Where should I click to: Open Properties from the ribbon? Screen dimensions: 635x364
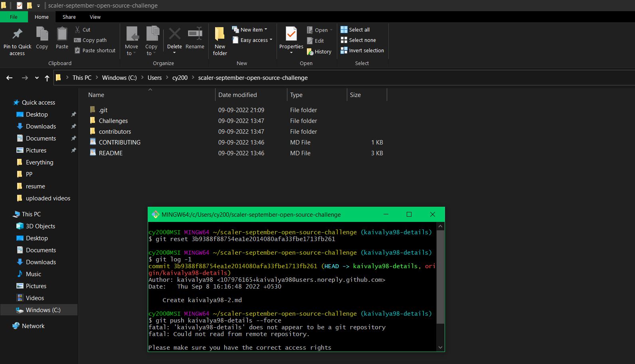291,34
